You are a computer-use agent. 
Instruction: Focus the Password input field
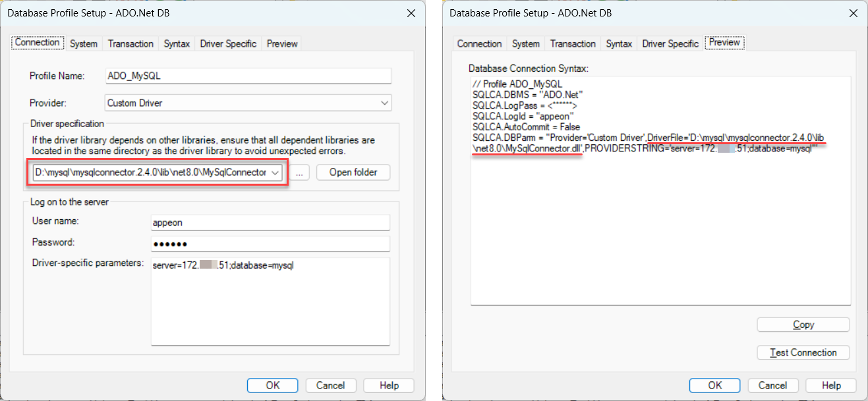[270, 244]
